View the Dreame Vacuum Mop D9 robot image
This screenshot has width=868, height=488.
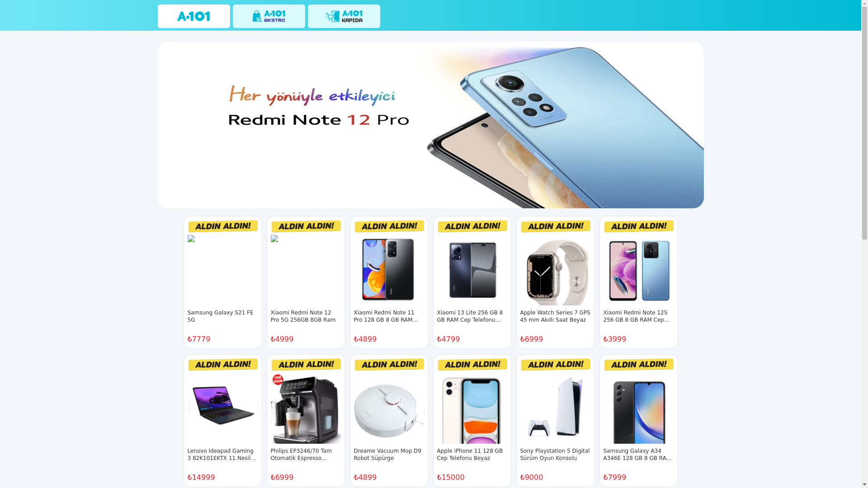(389, 408)
